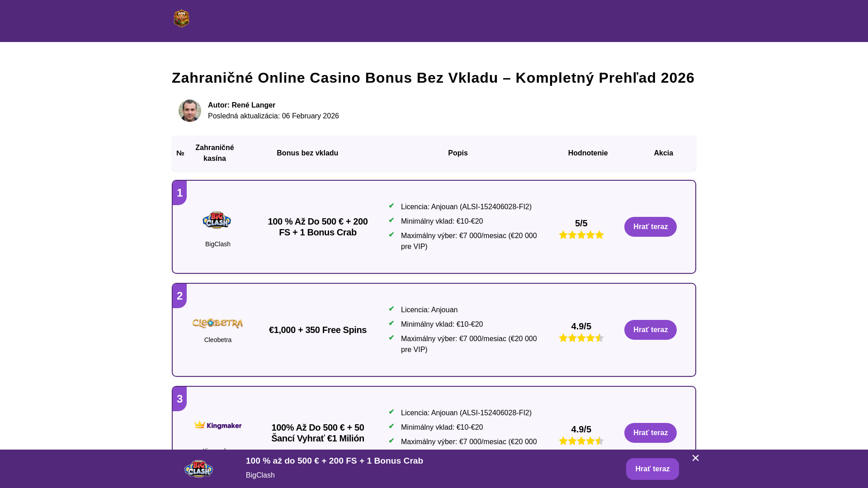Click the 'Zahraničné kasína' column header
Screen dimensions: 868x488
215,153
